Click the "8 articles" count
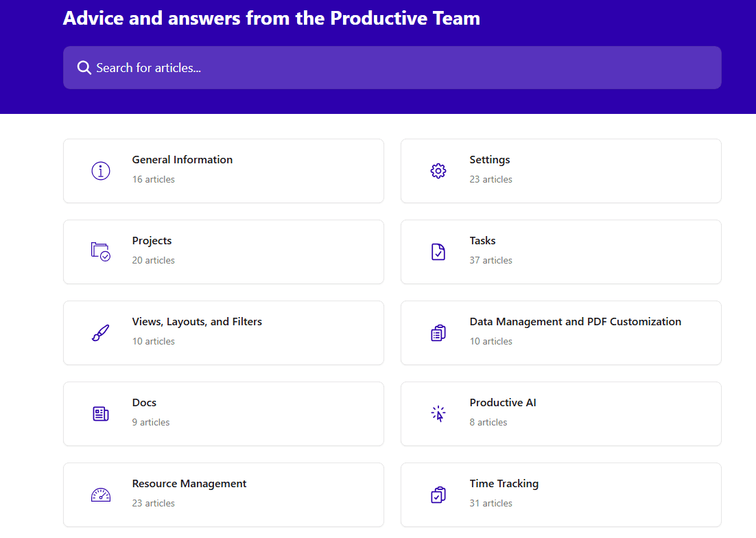The width and height of the screenshot is (756, 538). (488, 422)
